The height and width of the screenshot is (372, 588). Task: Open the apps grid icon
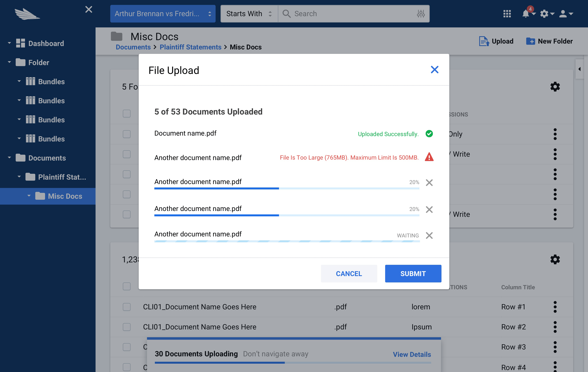point(507,14)
